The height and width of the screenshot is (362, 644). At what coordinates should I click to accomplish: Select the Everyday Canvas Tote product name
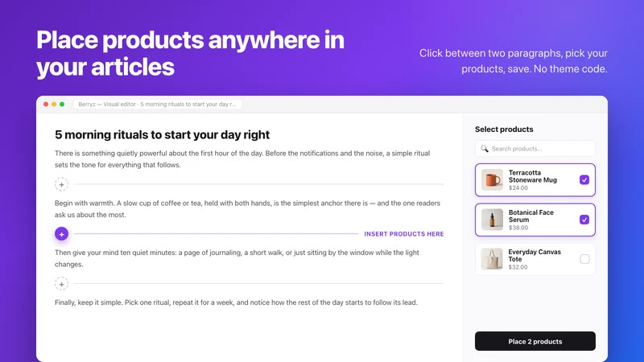tap(535, 255)
